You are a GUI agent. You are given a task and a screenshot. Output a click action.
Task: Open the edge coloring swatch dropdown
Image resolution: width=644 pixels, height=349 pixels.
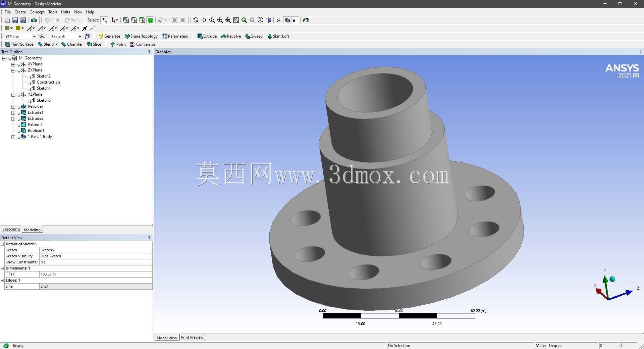point(22,28)
